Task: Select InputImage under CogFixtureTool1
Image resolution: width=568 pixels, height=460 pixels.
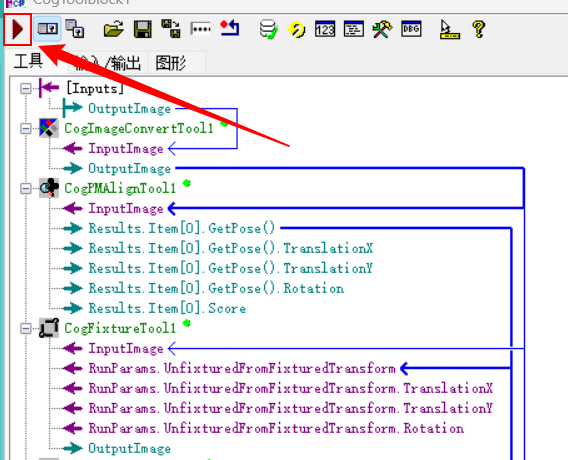Action: click(126, 348)
